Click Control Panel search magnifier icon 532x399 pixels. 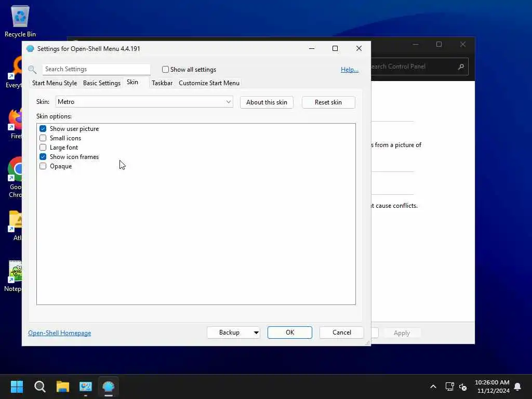(x=461, y=66)
